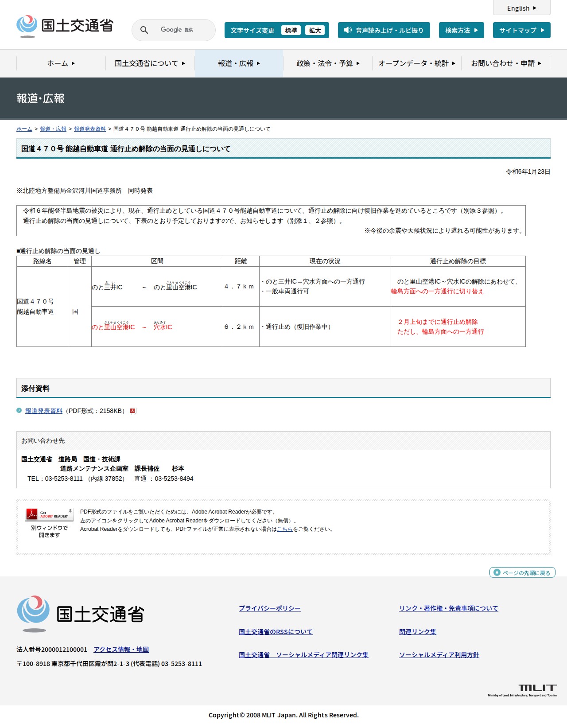Screen dimensions: 567x728
Task: Download the 報道発表資料 PDF attachment
Action: [x=44, y=411]
